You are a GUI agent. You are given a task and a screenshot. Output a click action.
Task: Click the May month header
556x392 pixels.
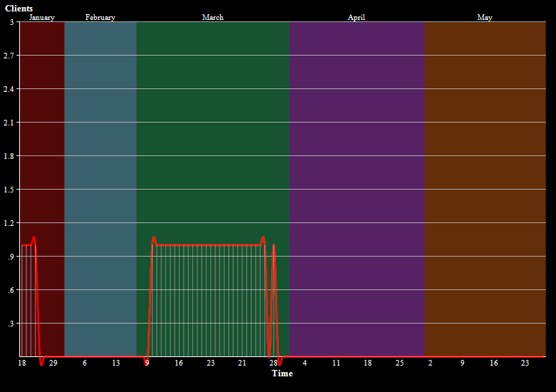485,17
